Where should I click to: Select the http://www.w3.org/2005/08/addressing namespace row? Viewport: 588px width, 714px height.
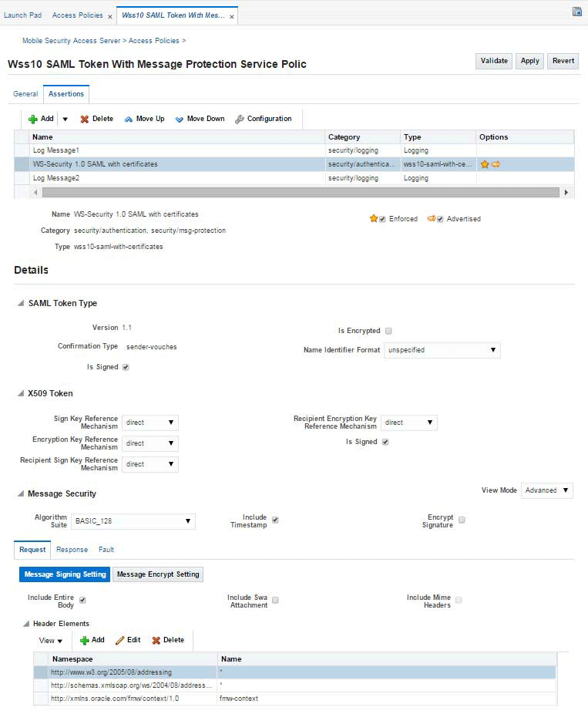pyautogui.click(x=295, y=672)
